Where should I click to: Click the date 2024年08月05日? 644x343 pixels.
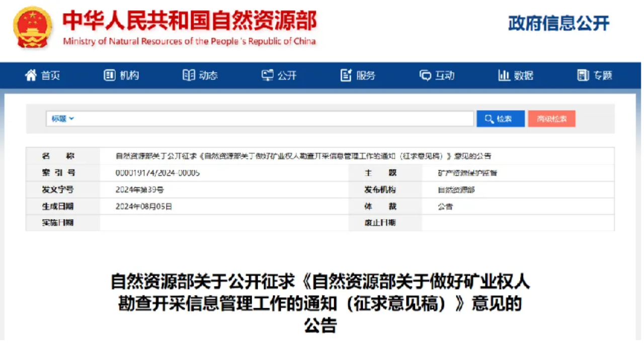(x=143, y=207)
